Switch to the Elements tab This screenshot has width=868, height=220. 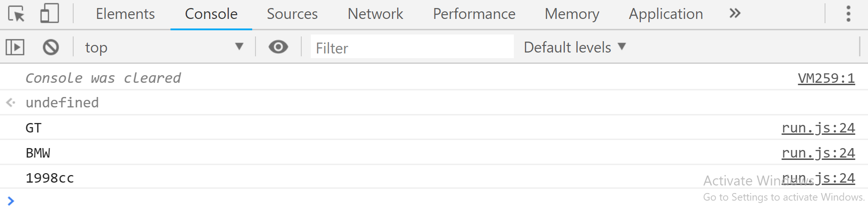coord(125,14)
